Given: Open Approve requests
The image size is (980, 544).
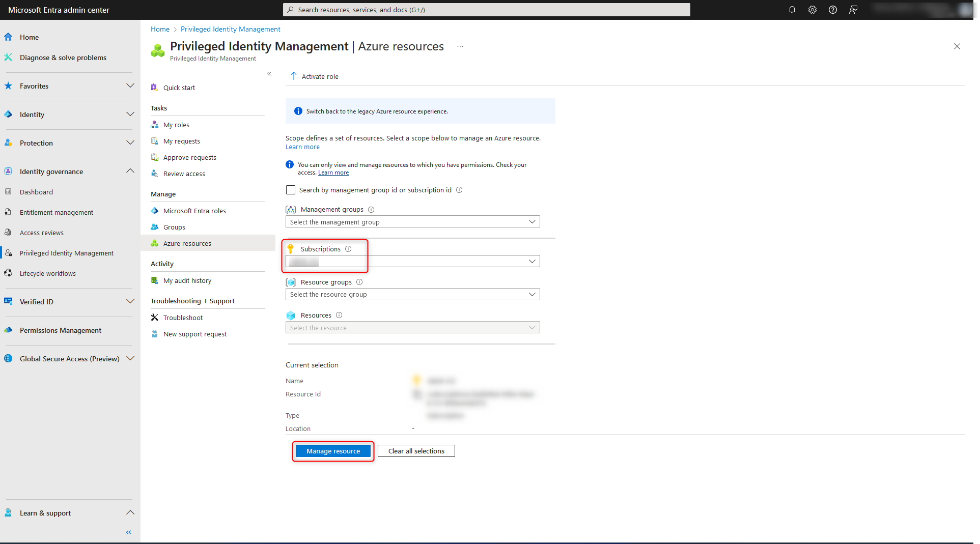Looking at the screenshot, I should tap(189, 157).
